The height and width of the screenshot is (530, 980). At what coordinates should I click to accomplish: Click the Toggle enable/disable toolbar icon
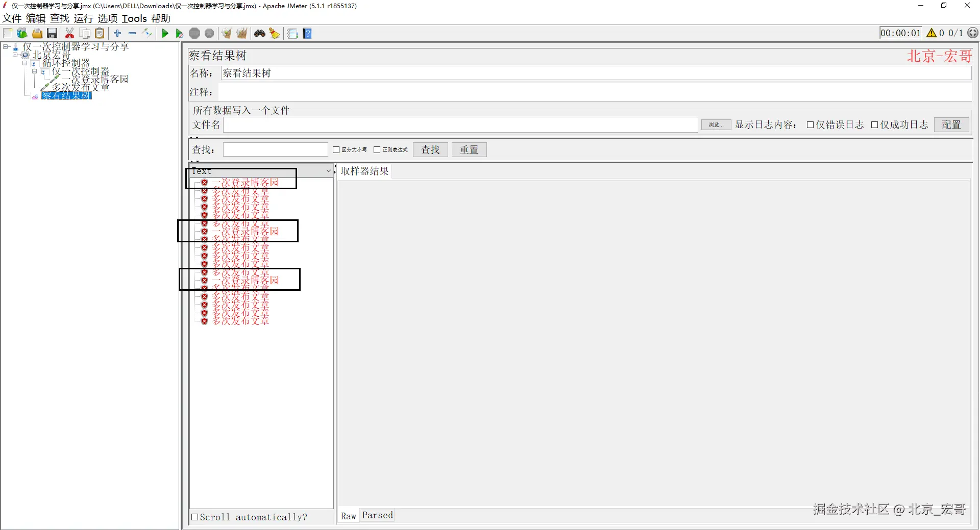148,33
